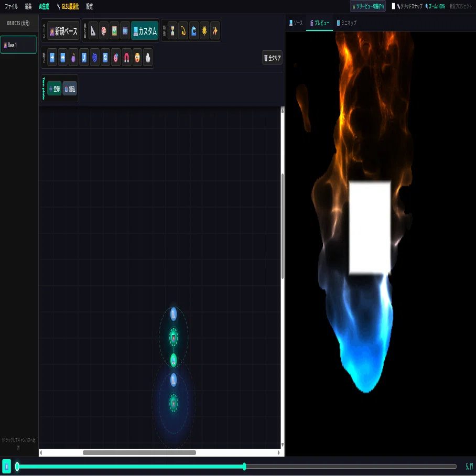
Task: Select Base 1 in the objects list
Action: click(x=18, y=45)
